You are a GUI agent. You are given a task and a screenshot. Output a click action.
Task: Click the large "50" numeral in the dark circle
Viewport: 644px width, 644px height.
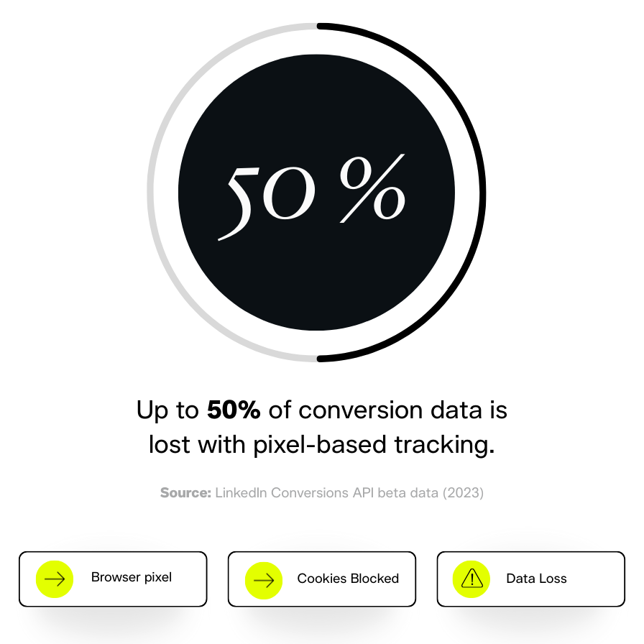point(267,194)
